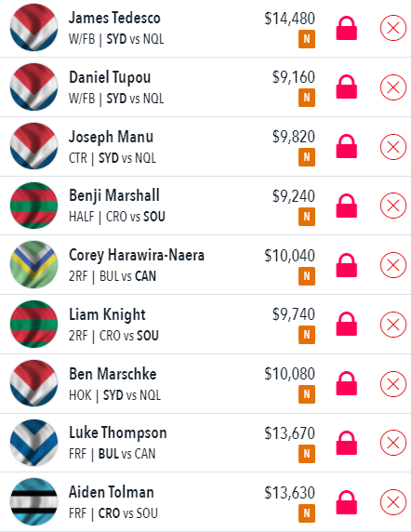The width and height of the screenshot is (411, 532).
Task: Click the N badge under Corey Harawira-Naera's $10,040
Action: (307, 276)
